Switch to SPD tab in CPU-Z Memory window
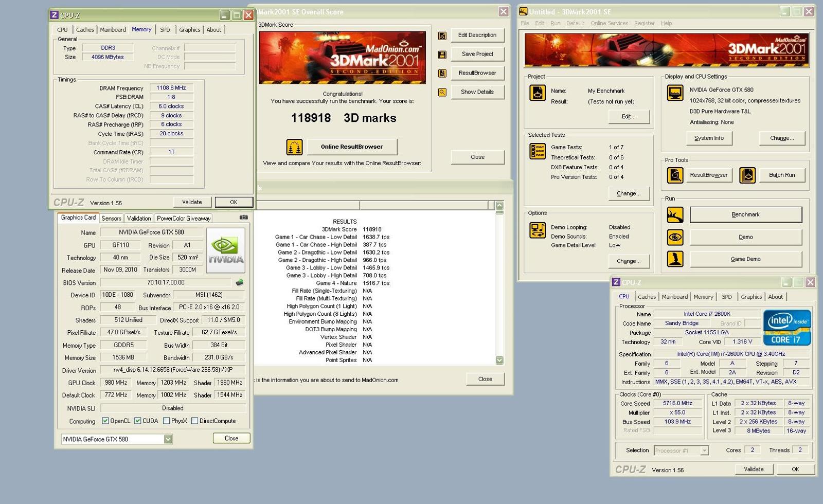Viewport: 823px width, 504px height. (165, 30)
